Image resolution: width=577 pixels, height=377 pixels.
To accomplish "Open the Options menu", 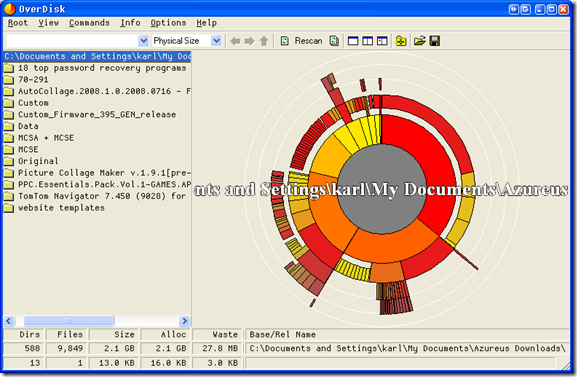I will pyautogui.click(x=168, y=23).
